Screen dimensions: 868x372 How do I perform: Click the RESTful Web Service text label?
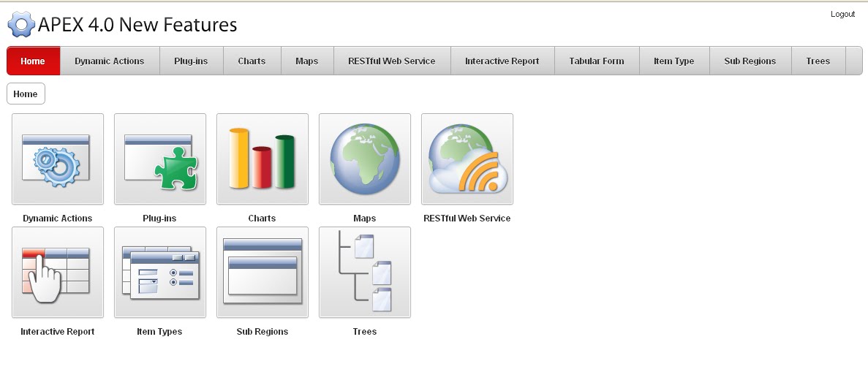pyautogui.click(x=467, y=218)
